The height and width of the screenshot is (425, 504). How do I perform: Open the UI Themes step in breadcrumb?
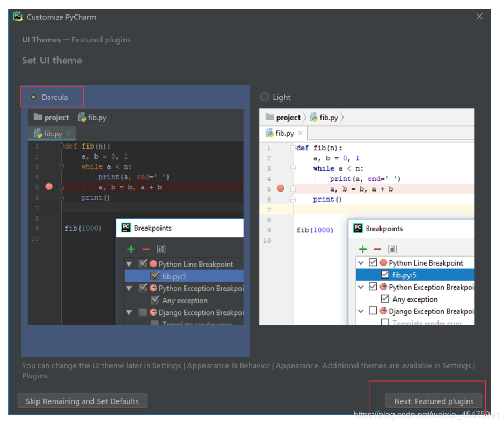coord(41,40)
